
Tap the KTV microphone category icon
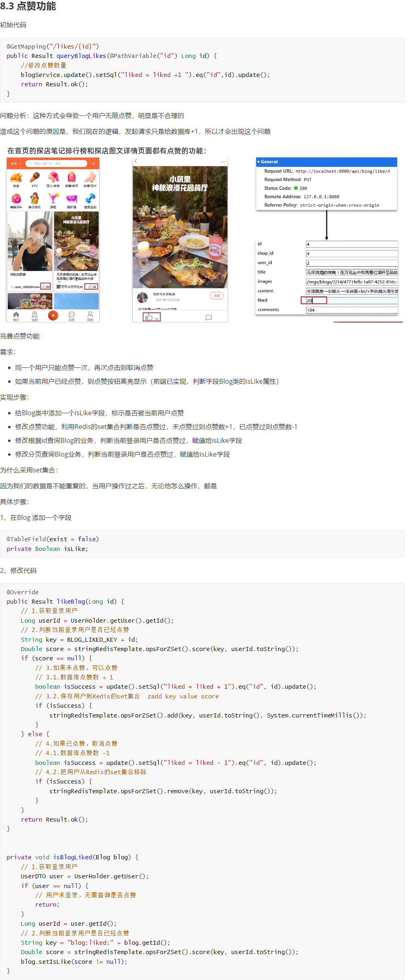pos(35,177)
